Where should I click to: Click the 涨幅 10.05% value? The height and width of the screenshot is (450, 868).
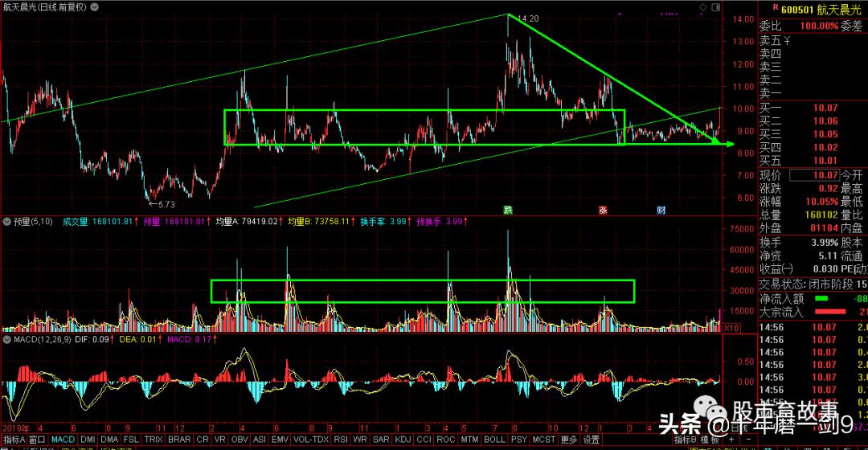click(821, 202)
